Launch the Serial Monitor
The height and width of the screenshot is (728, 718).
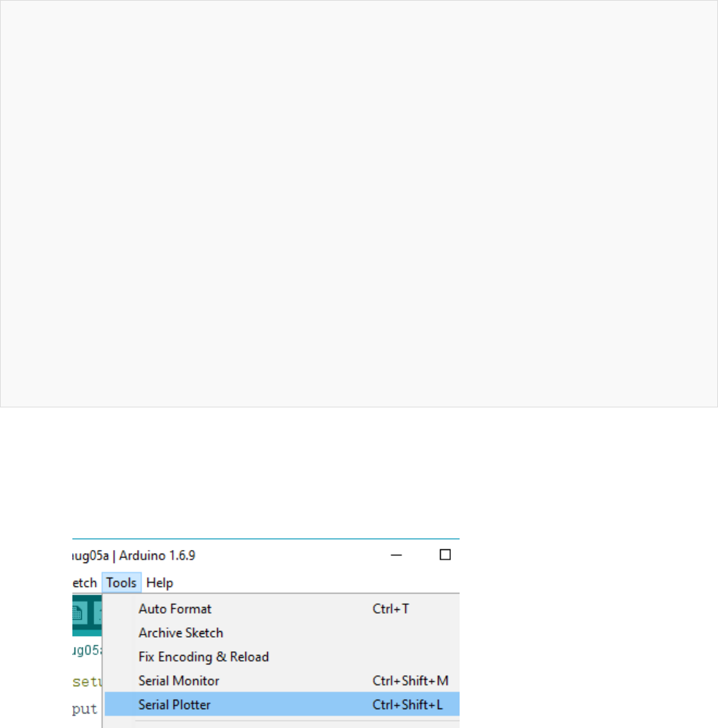[x=178, y=680]
